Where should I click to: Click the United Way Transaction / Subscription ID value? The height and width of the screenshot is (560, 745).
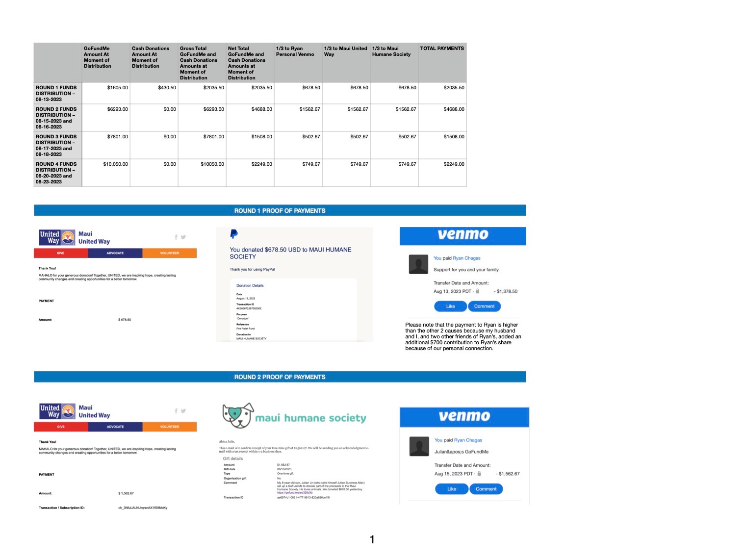pos(143,508)
